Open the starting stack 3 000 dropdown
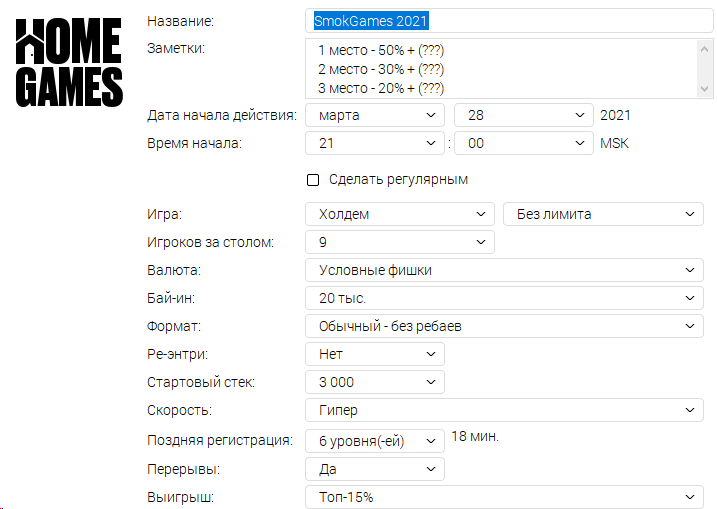Viewport: 717px width, 509px height. [375, 382]
